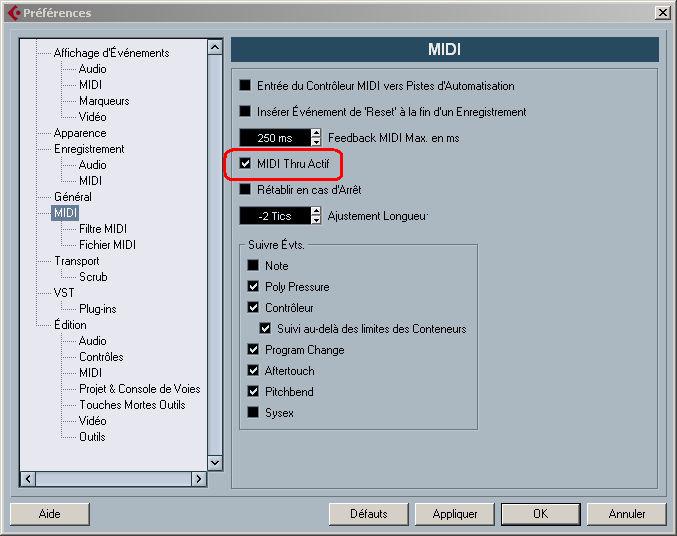Open the Général preferences page
This screenshot has height=536, width=677.
[73, 197]
